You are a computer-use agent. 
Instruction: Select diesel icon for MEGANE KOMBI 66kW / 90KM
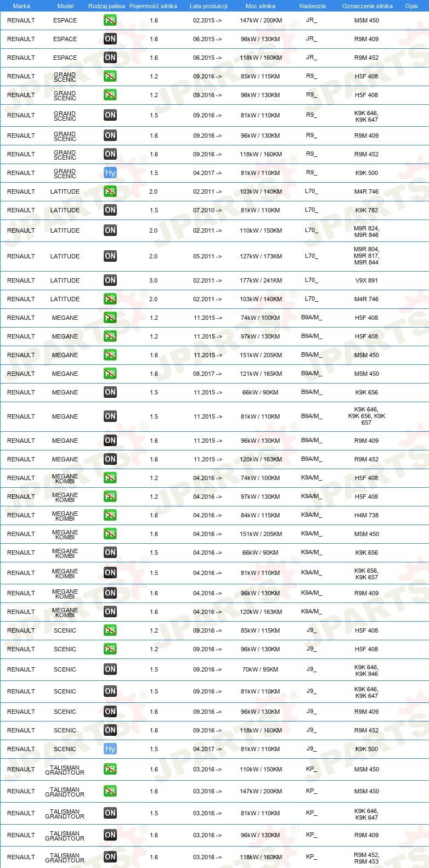(110, 553)
